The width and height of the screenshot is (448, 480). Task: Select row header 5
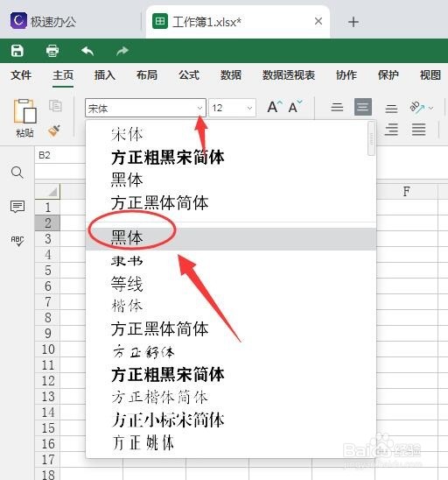47,271
